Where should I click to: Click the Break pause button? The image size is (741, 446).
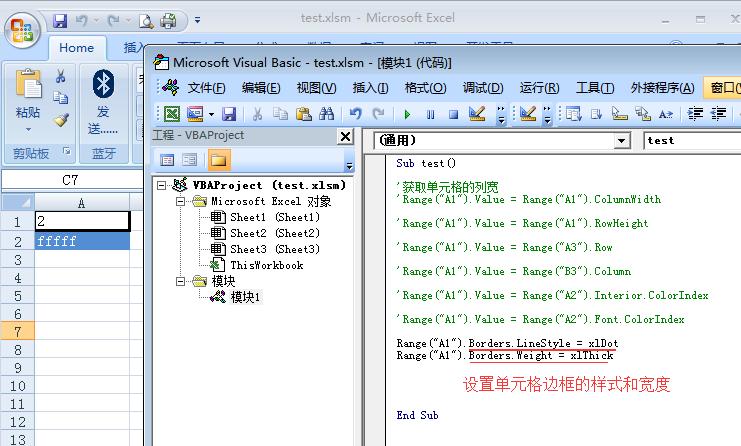[x=431, y=114]
